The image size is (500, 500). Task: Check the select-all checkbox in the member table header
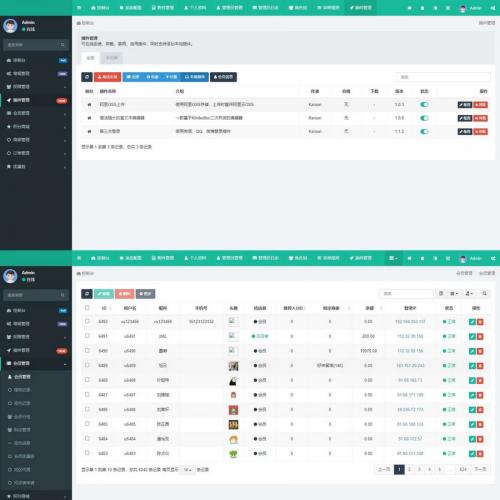coord(87,308)
